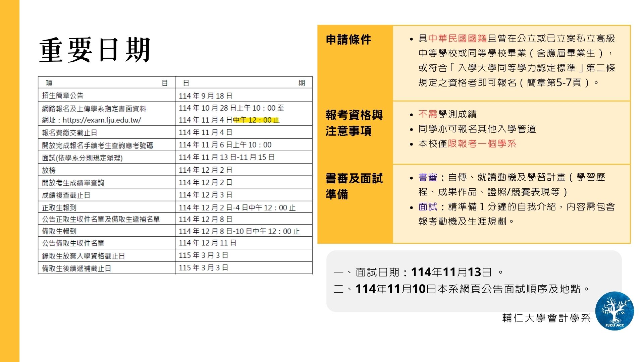Click the yellow vertical bar on left edge

click(x=9, y=181)
